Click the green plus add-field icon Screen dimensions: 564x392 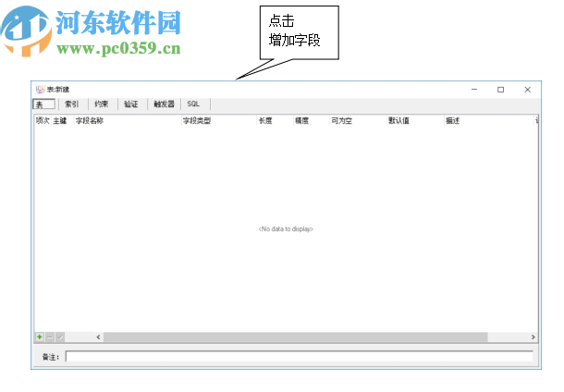[39, 337]
